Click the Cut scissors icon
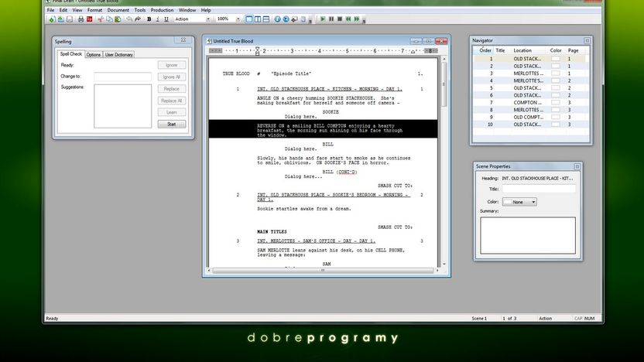This screenshot has height=362, width=644. 101,19
